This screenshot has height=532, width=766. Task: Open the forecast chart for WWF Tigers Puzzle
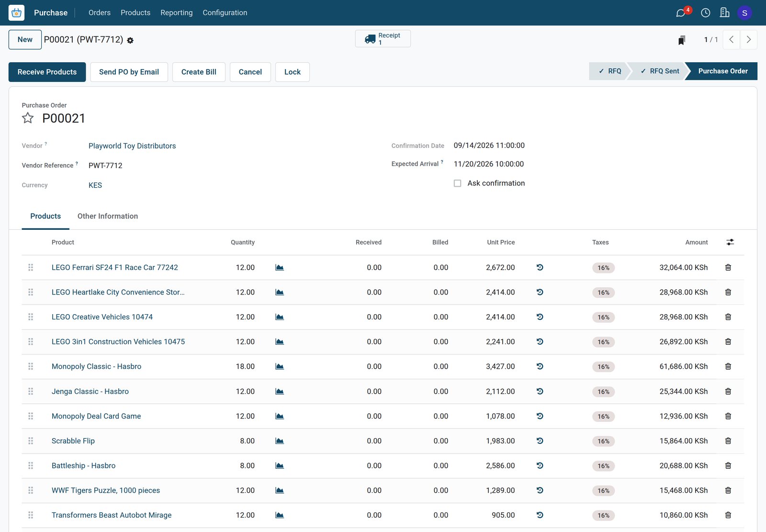(280, 491)
